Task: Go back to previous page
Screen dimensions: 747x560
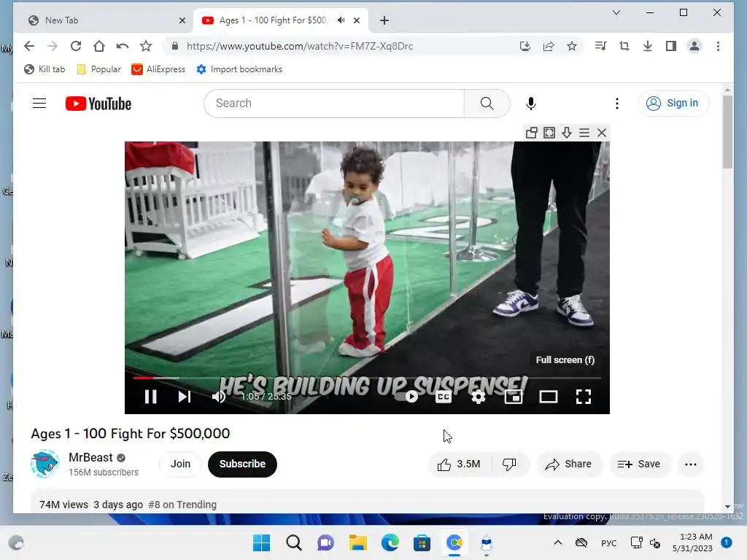Action: coord(29,46)
